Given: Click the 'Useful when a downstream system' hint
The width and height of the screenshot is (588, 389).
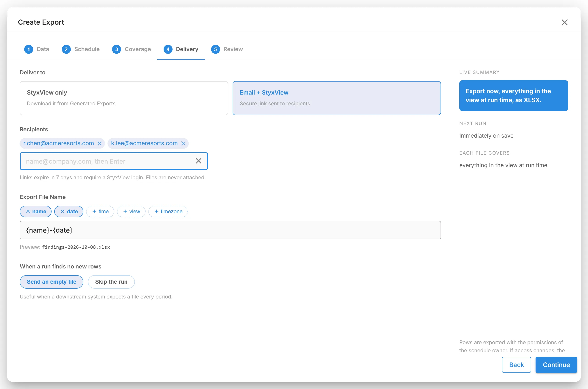Looking at the screenshot, I should [96, 297].
